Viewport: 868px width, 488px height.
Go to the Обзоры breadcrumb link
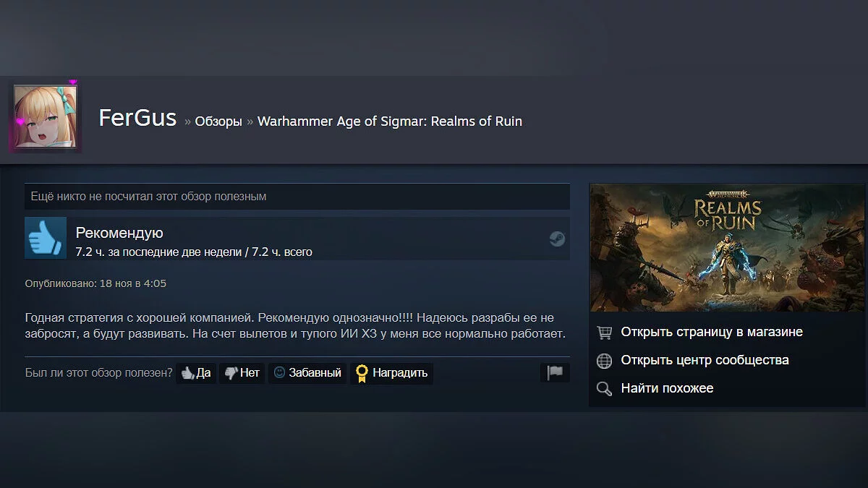218,121
